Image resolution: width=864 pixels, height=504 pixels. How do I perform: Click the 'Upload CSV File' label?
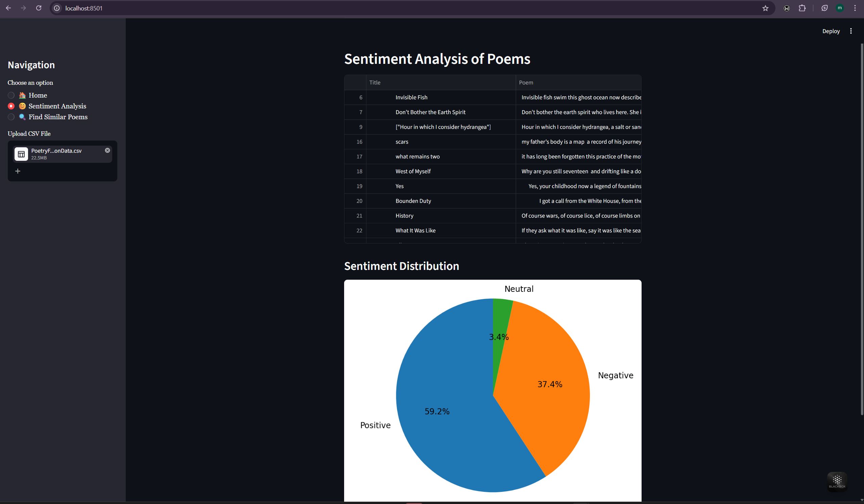[x=29, y=134]
